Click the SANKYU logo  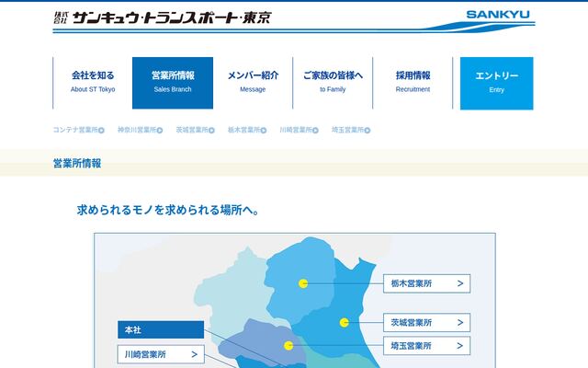pos(498,15)
